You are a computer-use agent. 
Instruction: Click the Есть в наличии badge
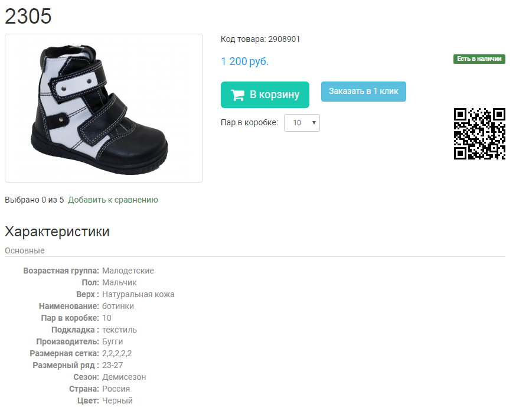[479, 59]
